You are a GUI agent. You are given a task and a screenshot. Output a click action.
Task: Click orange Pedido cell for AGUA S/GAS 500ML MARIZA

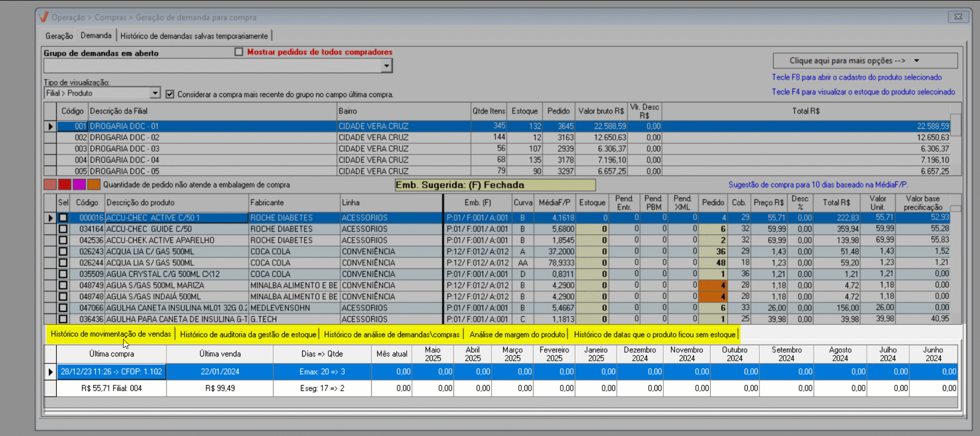point(713,285)
